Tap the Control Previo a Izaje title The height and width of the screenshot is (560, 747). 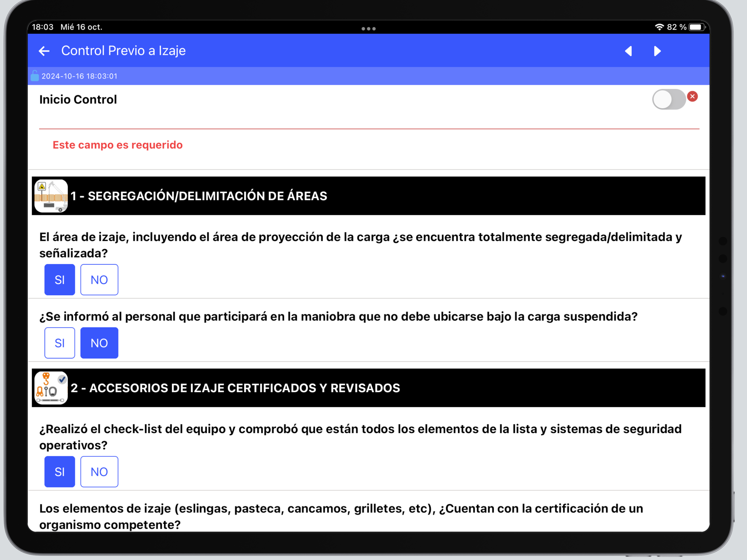point(123,51)
